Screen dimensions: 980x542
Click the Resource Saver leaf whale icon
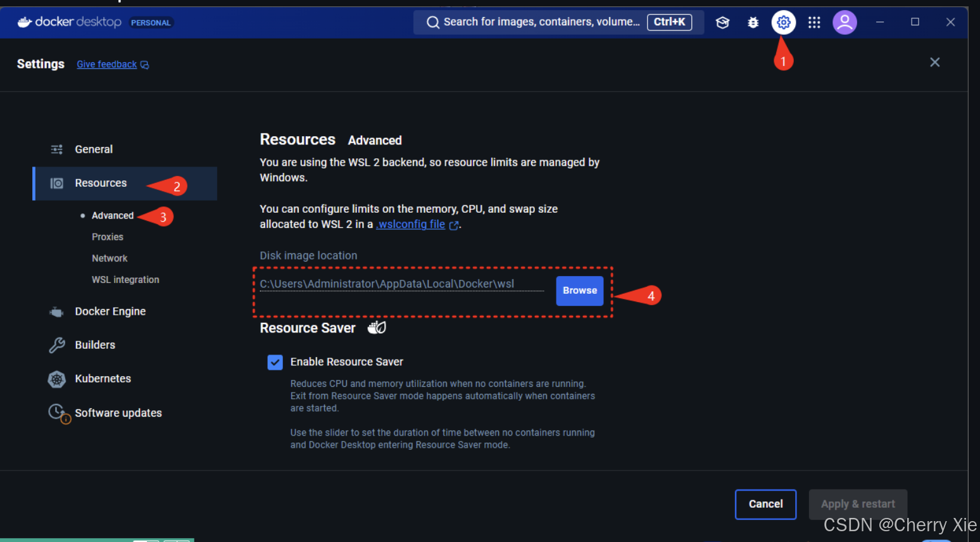[x=377, y=327]
